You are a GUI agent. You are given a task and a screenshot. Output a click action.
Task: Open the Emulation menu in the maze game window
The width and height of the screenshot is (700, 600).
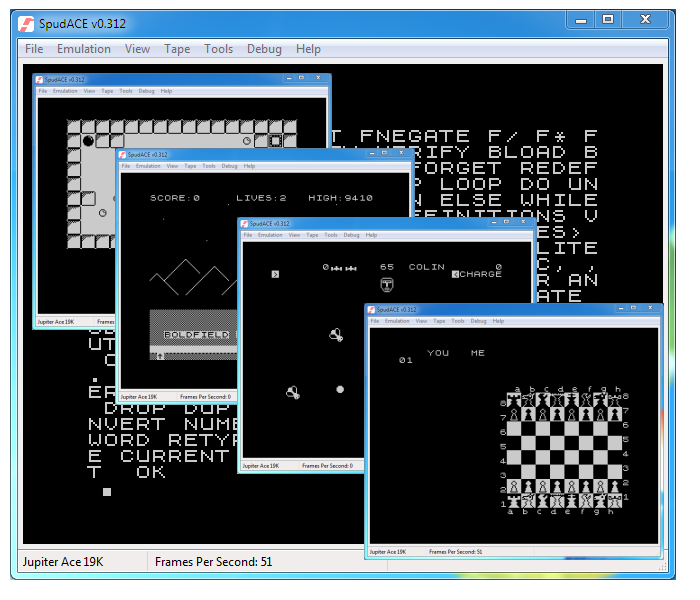click(x=65, y=91)
